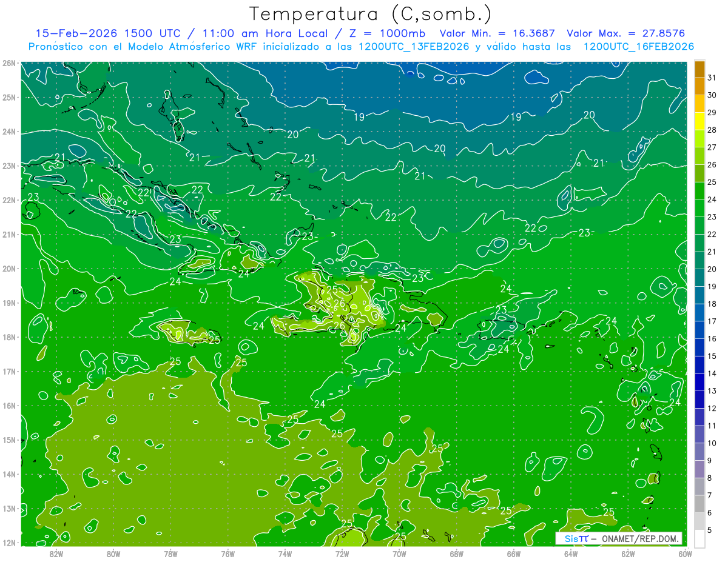Click the 16N latitude axis label
Image resolution: width=728 pixels, height=562 pixels.
tap(8, 406)
